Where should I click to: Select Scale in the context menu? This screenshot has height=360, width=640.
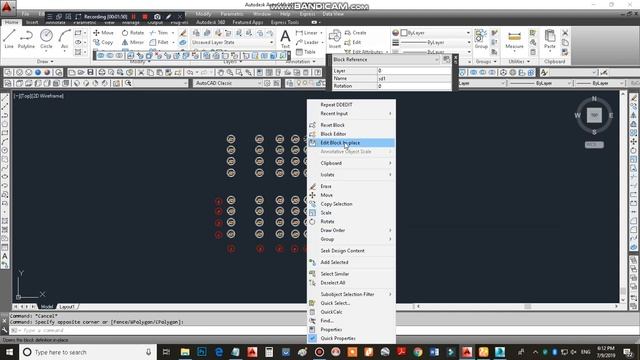click(x=351, y=213)
